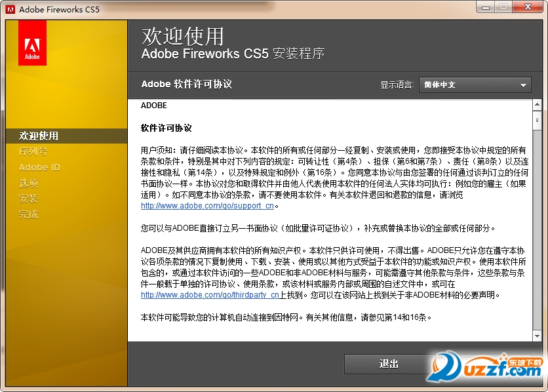Click the 退出 button

[389, 364]
